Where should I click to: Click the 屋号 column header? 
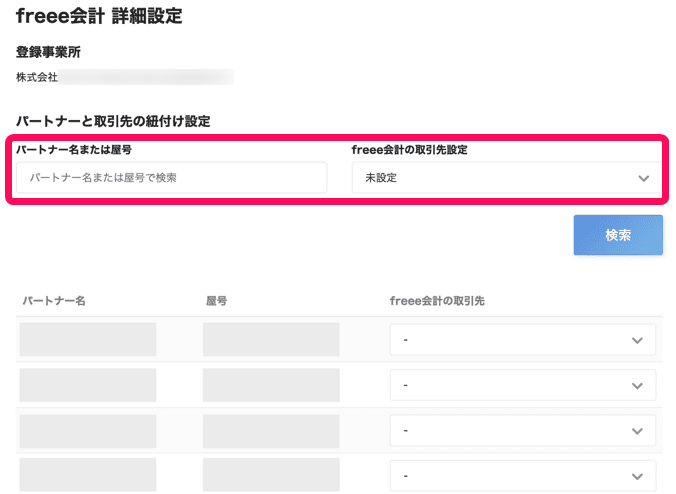(216, 301)
